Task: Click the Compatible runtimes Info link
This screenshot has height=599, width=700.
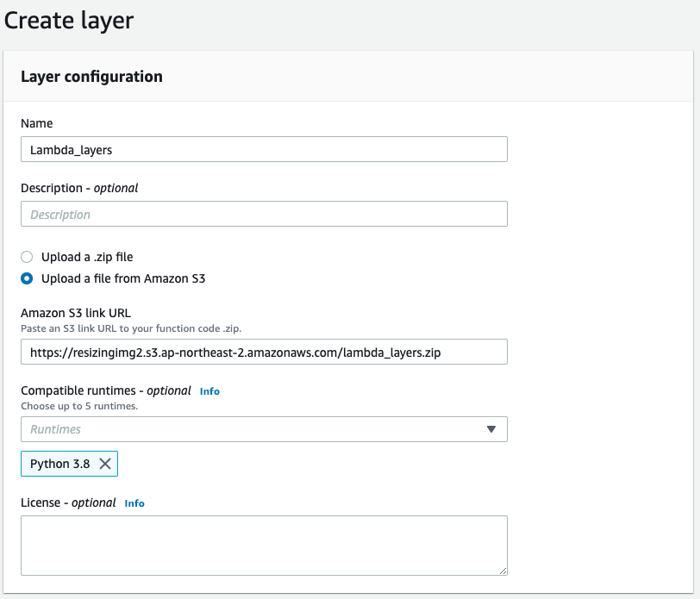Action: [209, 390]
